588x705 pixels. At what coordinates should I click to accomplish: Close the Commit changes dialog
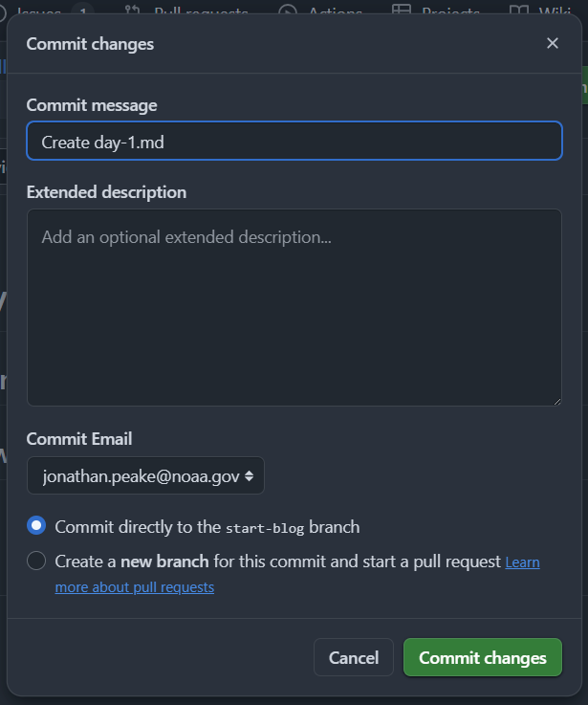[x=553, y=43]
